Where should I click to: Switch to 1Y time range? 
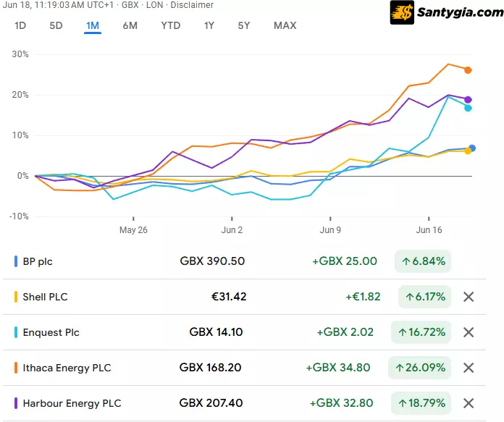point(209,25)
